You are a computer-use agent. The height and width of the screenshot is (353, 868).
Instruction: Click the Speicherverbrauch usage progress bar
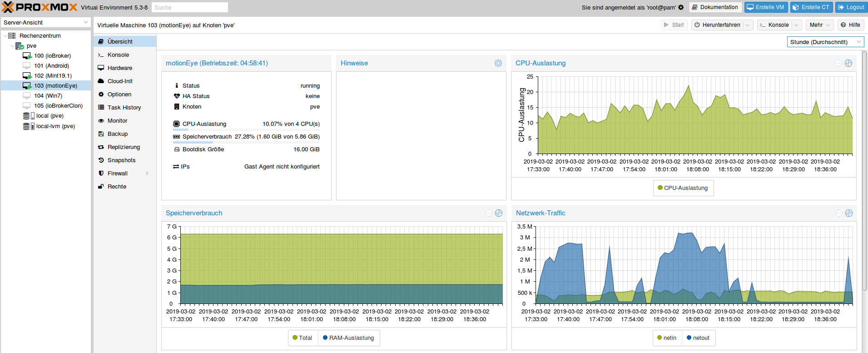click(246, 142)
